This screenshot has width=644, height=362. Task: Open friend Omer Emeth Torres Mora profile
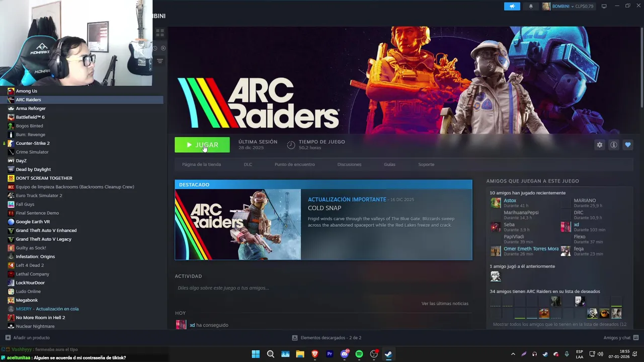coord(531,249)
